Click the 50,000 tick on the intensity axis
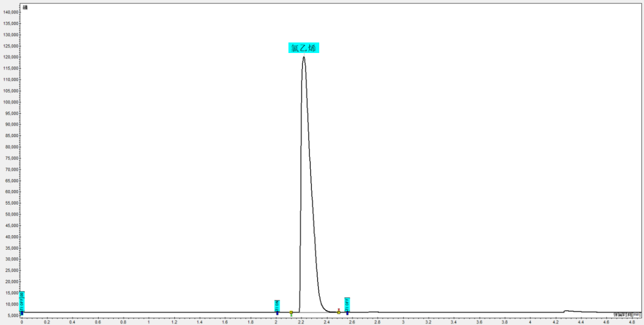The width and height of the screenshot is (644, 325). (x=11, y=214)
